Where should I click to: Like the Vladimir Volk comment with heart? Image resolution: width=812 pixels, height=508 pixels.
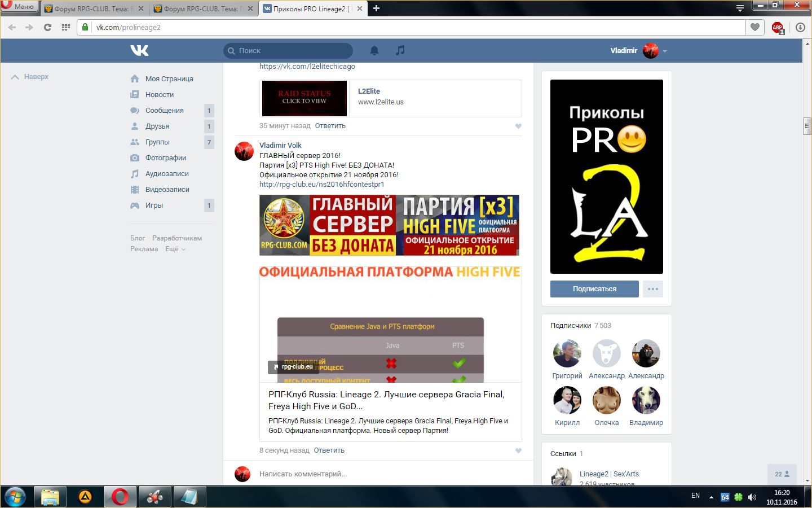(x=518, y=450)
